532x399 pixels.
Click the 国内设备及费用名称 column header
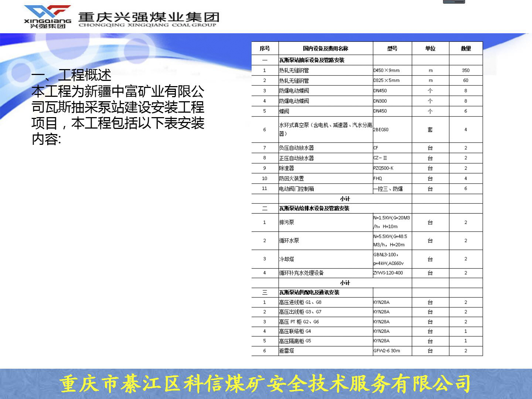pos(325,48)
